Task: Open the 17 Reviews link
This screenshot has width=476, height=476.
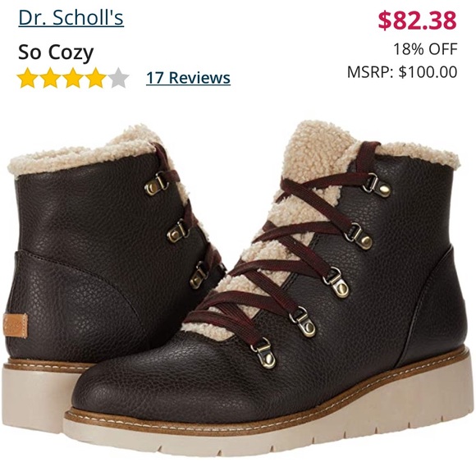Action: click(188, 78)
